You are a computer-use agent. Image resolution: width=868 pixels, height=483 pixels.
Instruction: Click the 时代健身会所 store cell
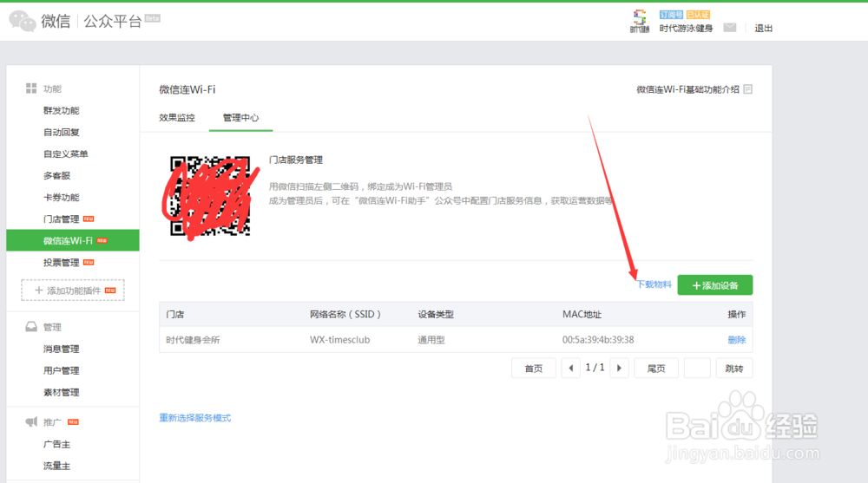(x=193, y=340)
